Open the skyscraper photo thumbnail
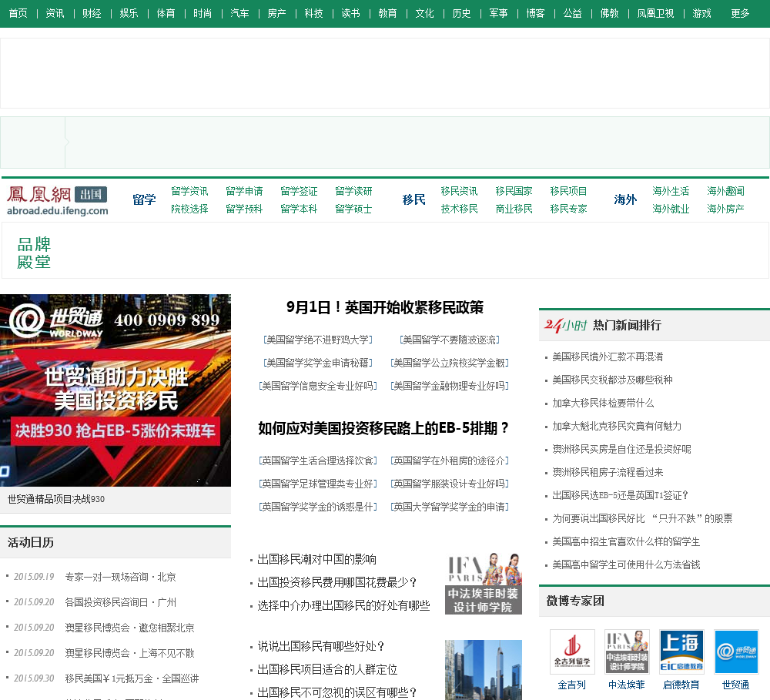 [484, 669]
